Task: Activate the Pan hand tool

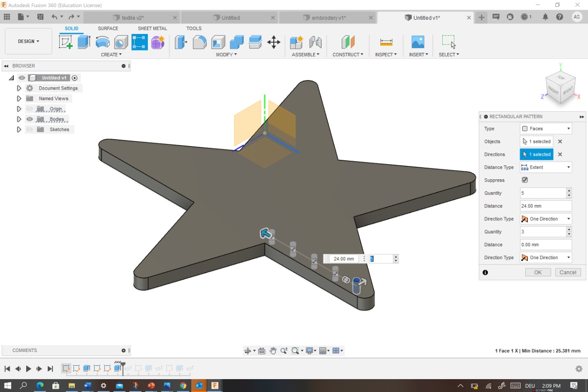Action: pyautogui.click(x=273, y=351)
